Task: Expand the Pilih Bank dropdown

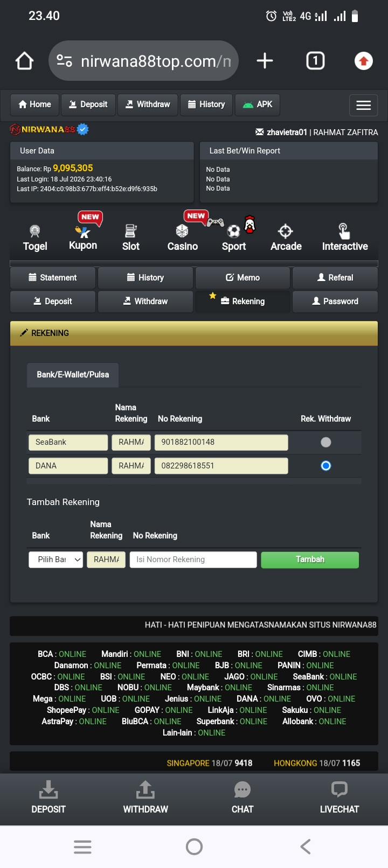Action: 56,560
